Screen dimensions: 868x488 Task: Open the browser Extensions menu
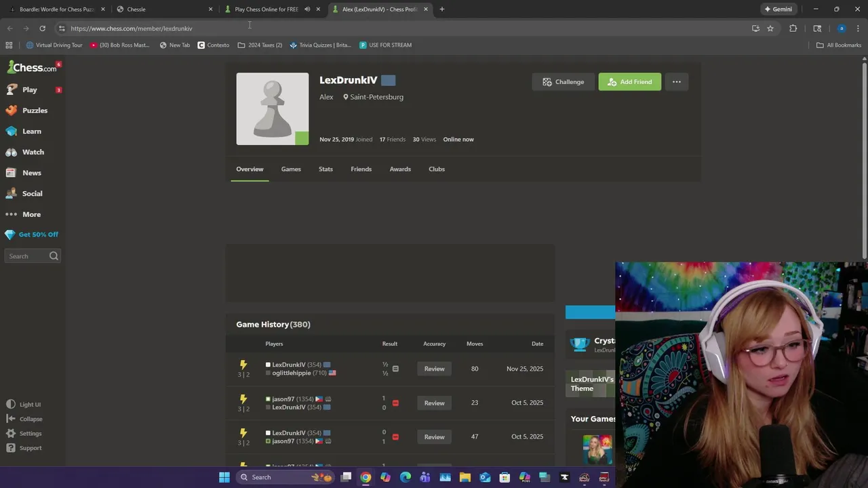point(793,28)
